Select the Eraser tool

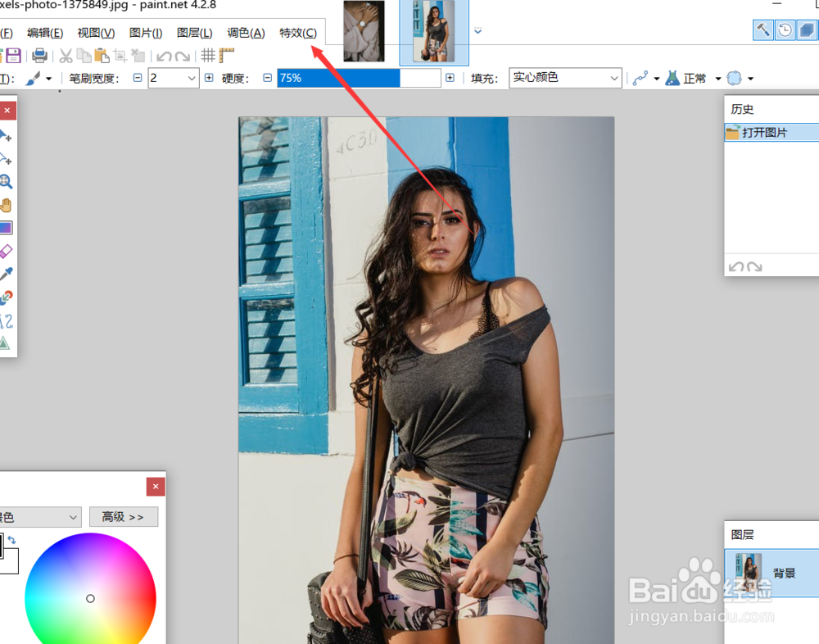(6, 251)
